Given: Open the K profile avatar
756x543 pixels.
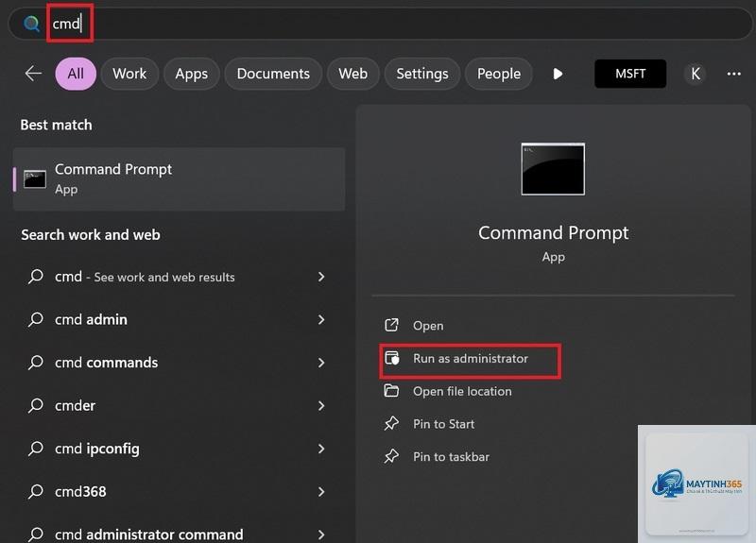Looking at the screenshot, I should pos(696,74).
